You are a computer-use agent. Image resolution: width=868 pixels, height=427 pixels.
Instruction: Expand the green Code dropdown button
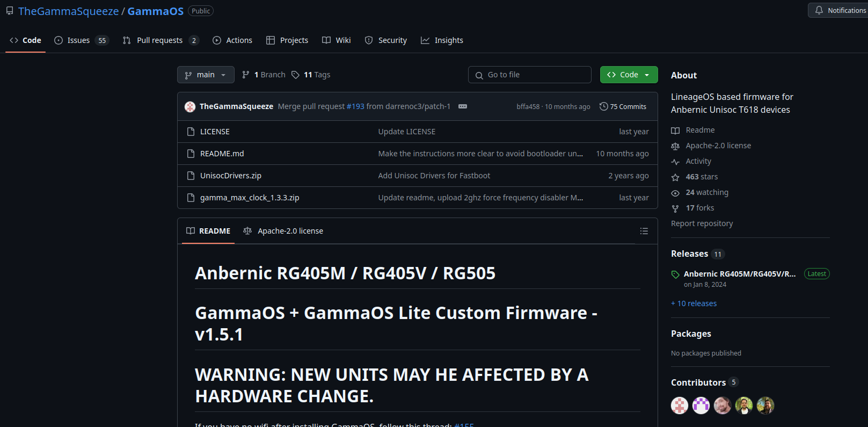pos(629,75)
